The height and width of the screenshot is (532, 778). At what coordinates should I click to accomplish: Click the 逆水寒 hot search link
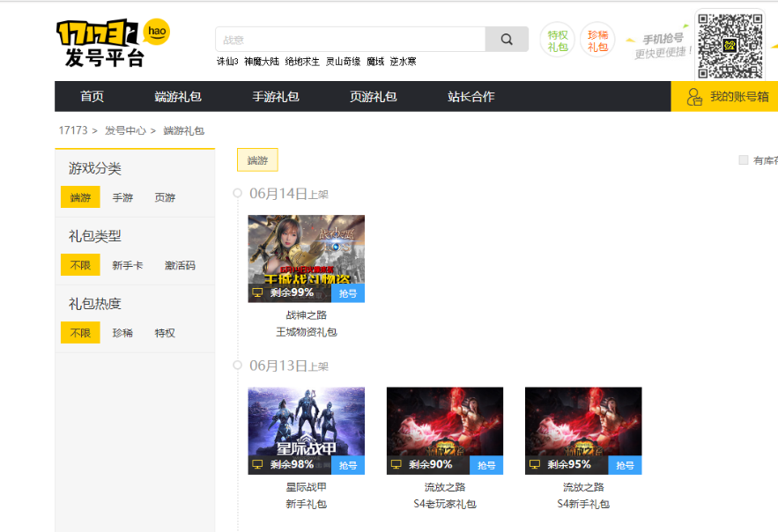click(403, 62)
